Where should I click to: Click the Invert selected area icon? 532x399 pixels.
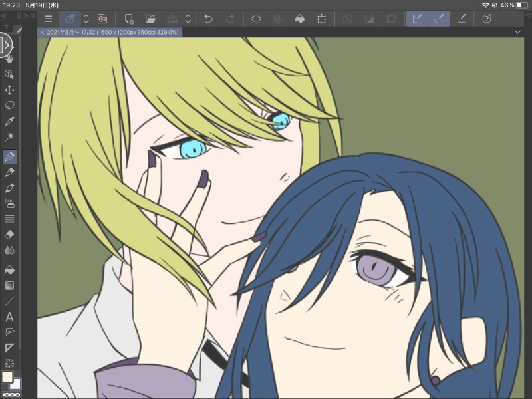tap(369, 19)
